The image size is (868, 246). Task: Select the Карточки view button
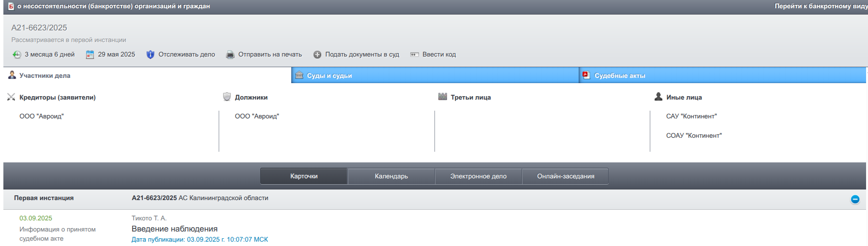pos(304,176)
